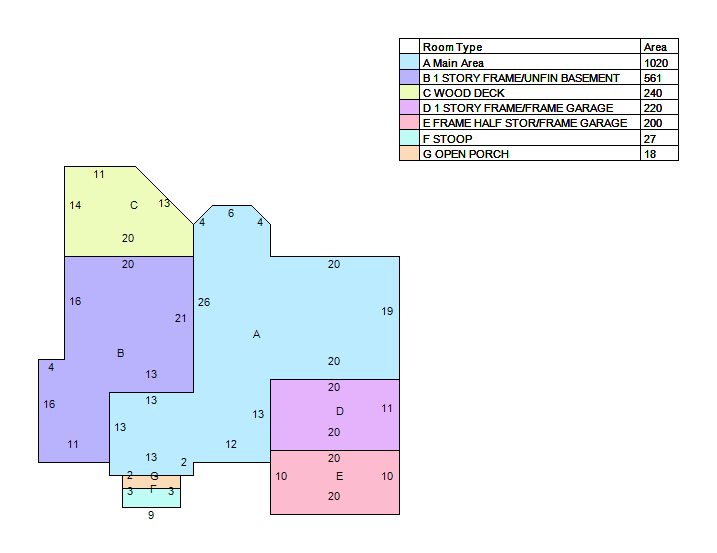Click the peach Open Porch legend swatch

pyautogui.click(x=409, y=153)
